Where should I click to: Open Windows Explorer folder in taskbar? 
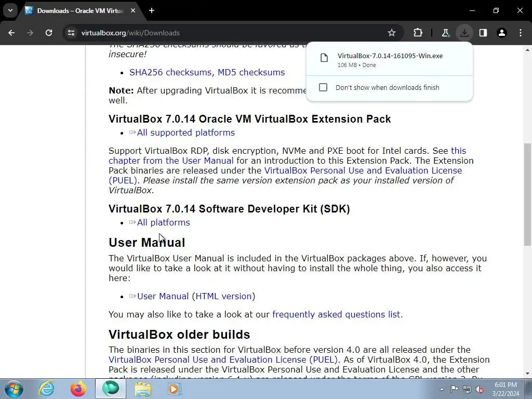(143, 389)
